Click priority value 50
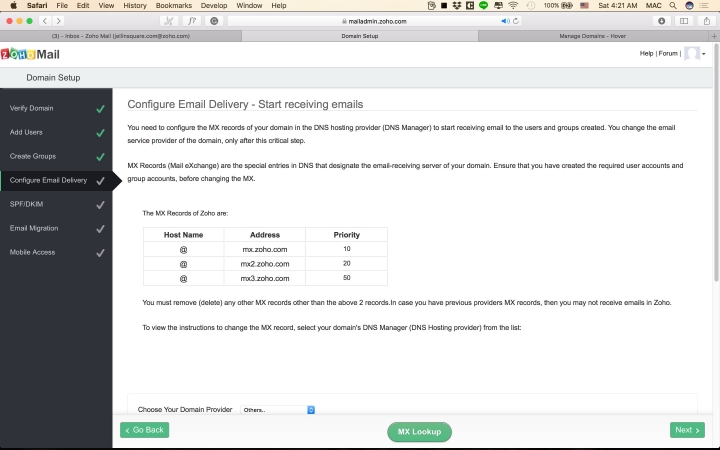The image size is (720, 450). 347,278
